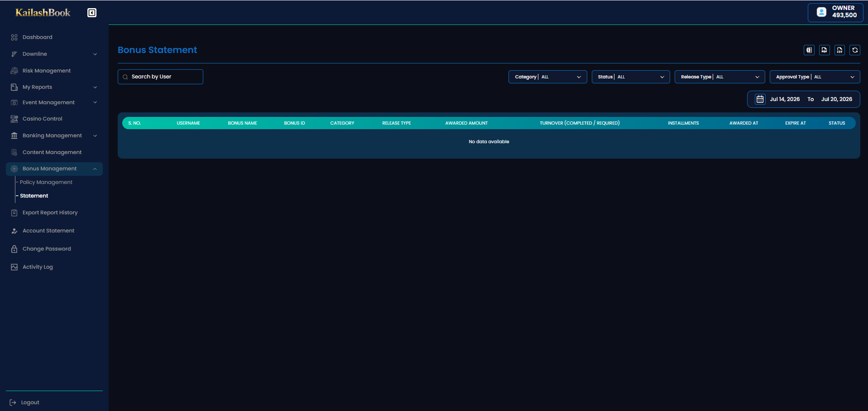Click the Logout arrow icon
This screenshot has width=868, height=411.
13,402
